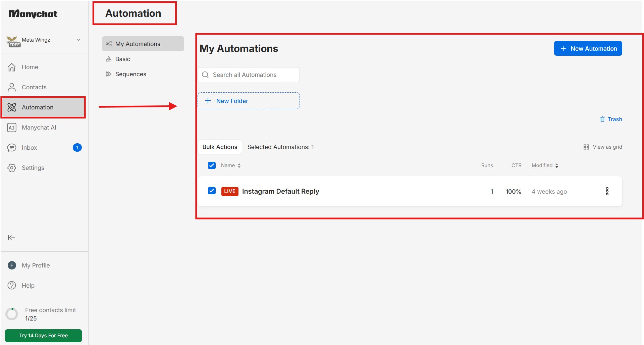Toggle the select-all checkbox in header
644x345 pixels.
(x=212, y=165)
